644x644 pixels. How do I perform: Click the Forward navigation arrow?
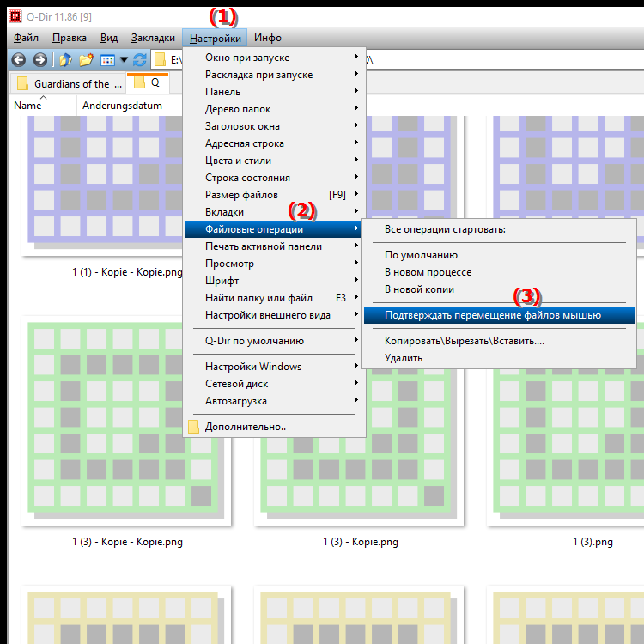point(39,60)
